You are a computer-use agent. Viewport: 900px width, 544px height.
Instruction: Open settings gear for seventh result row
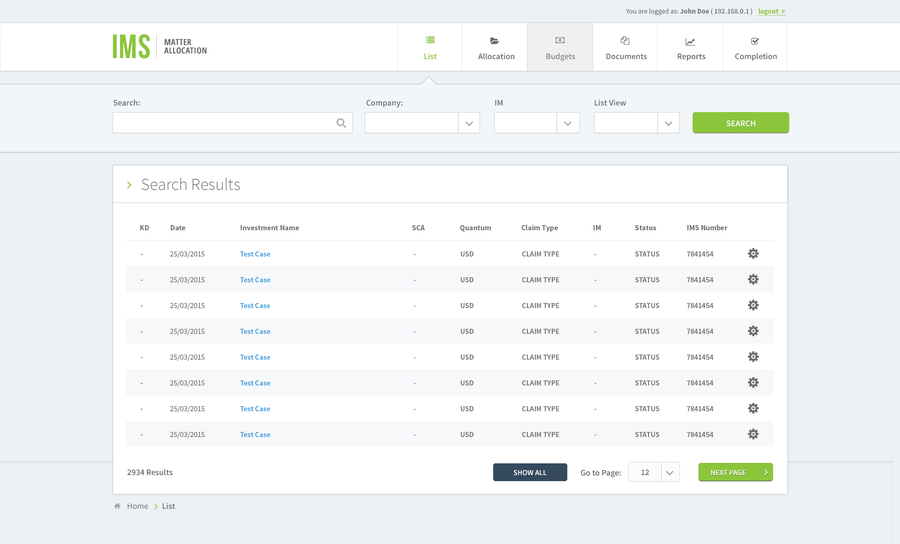[x=753, y=409]
